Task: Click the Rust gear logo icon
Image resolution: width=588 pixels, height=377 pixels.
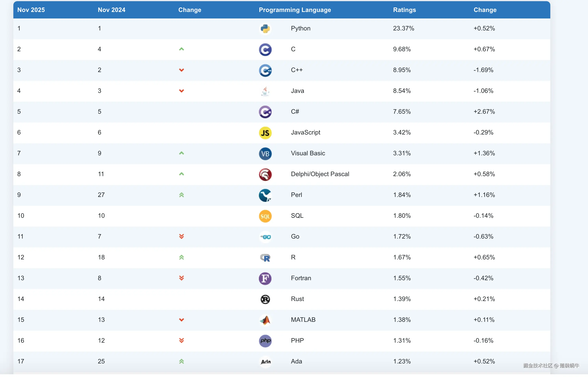Action: coord(265,299)
